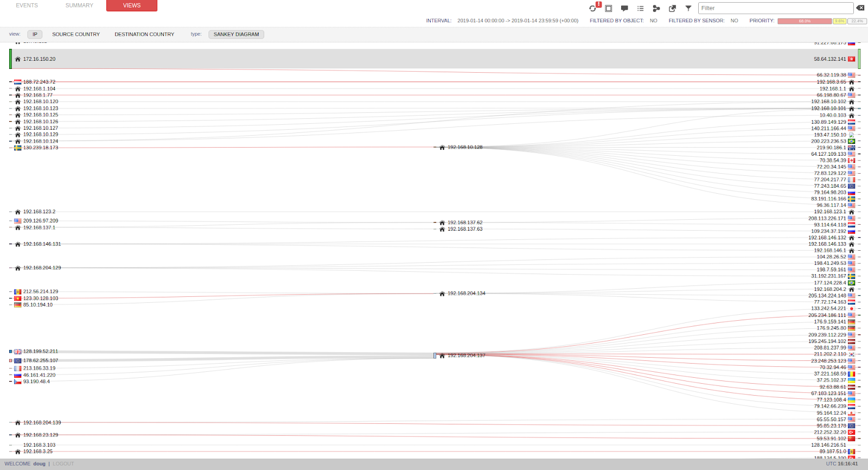The height and width of the screenshot is (470, 868).
Task: Click the flag icon next to 123.30.128.103
Action: 18,298
